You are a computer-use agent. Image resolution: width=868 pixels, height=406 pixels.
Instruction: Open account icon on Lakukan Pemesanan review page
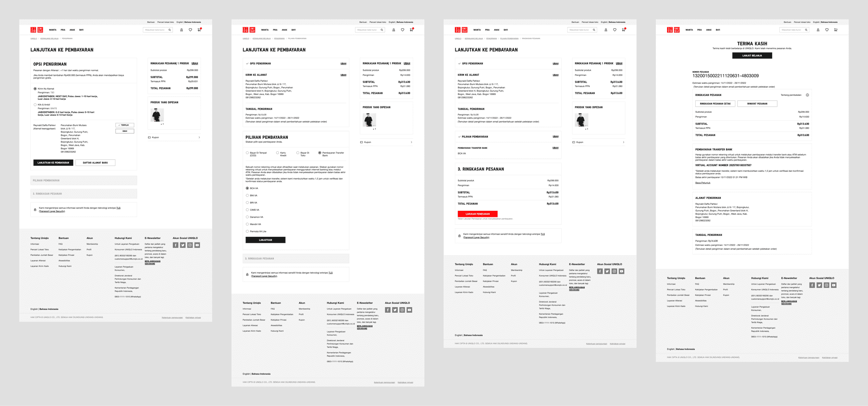(606, 30)
